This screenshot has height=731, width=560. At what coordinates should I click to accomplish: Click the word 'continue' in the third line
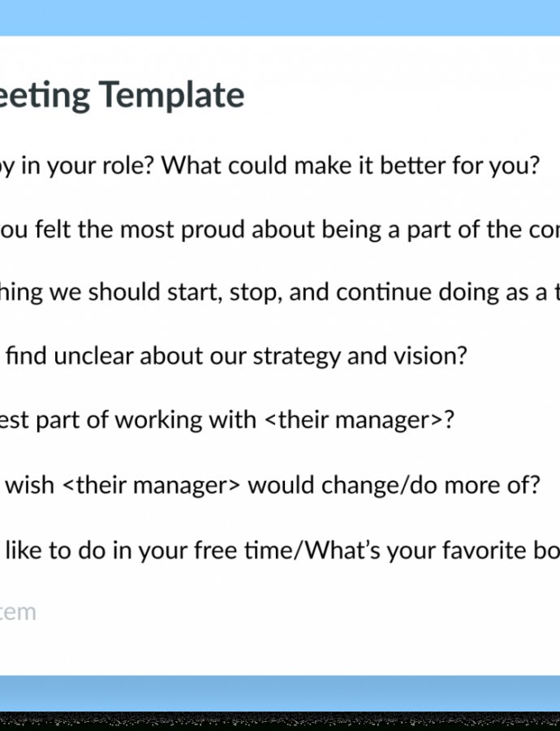pos(384,292)
